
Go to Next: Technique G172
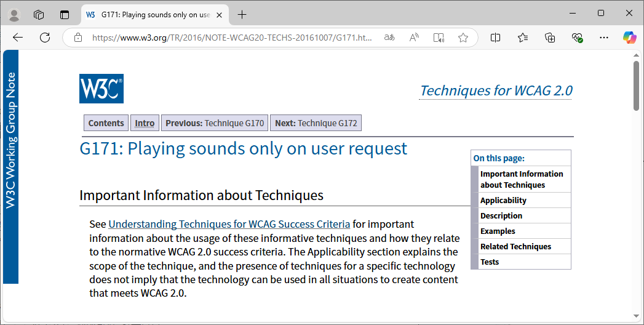316,123
